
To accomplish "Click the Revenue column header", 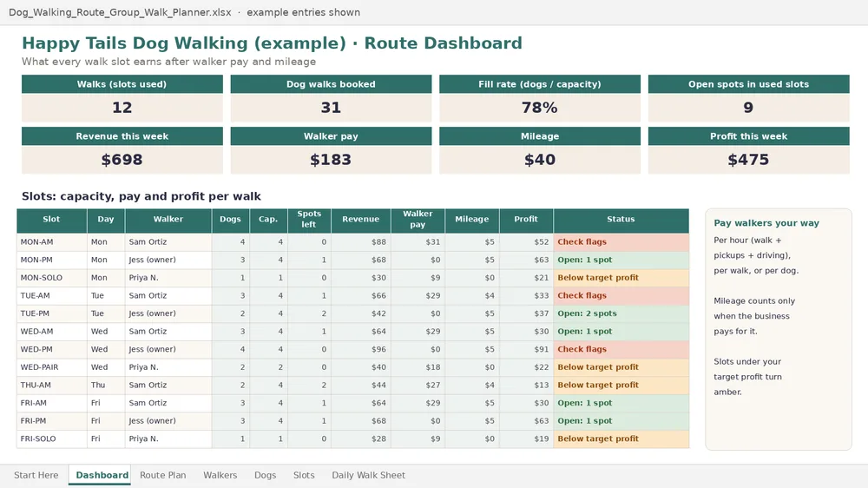I will [x=360, y=220].
